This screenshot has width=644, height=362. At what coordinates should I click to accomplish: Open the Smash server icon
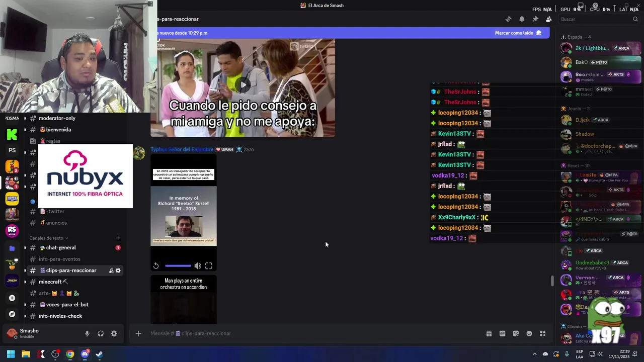pyautogui.click(x=12, y=281)
